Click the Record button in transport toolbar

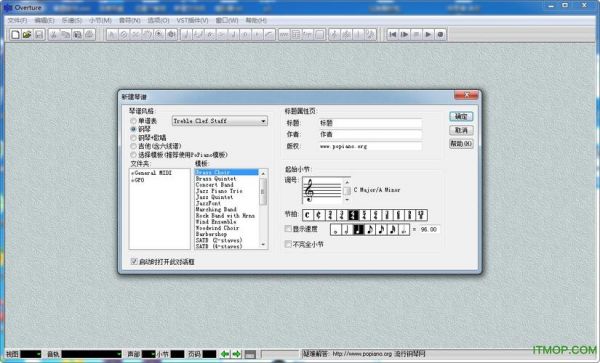click(440, 35)
